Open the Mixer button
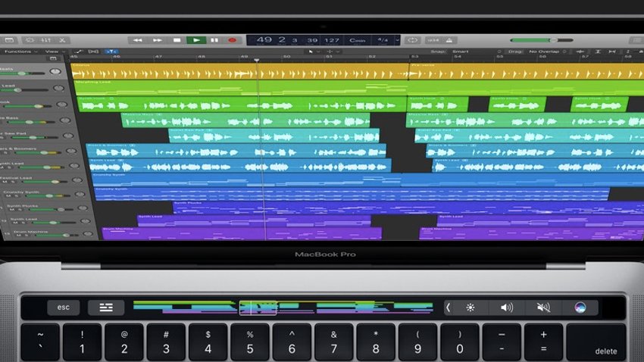Screen dimensions: 644x362 45,40
